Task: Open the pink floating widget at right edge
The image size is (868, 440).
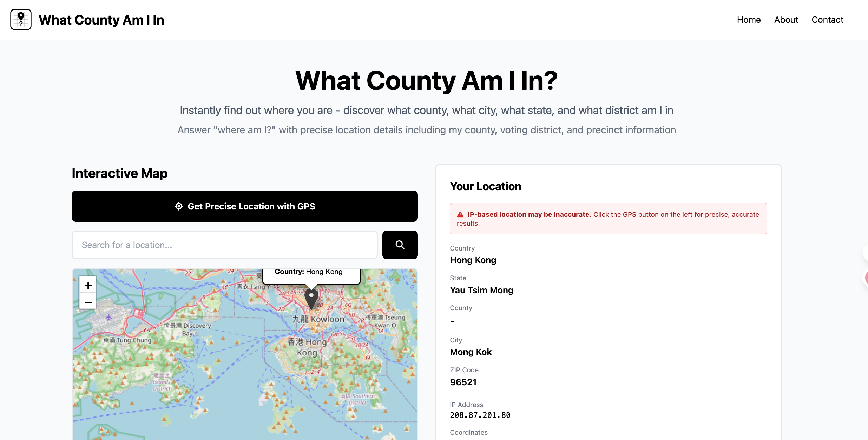Action: tap(866, 278)
